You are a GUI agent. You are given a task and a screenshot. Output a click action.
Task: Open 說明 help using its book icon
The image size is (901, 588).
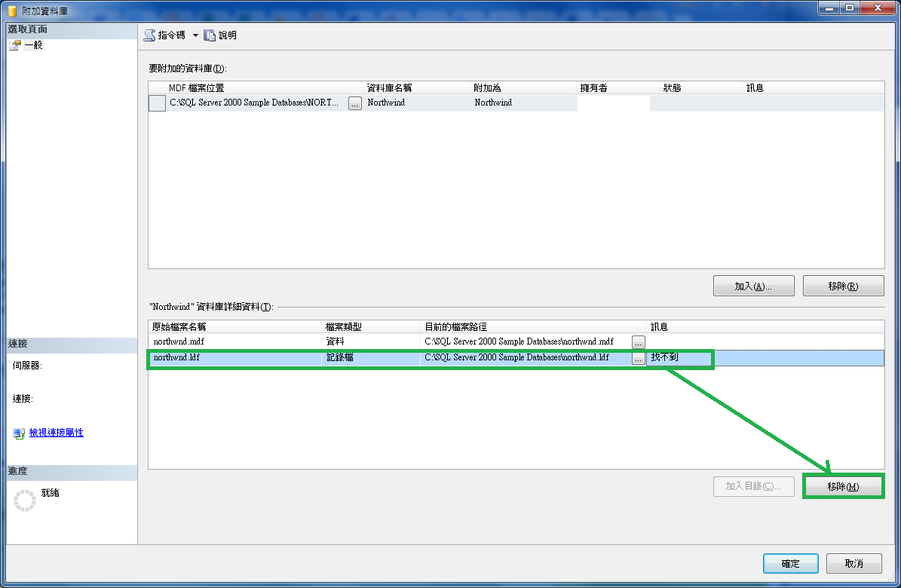coord(208,35)
